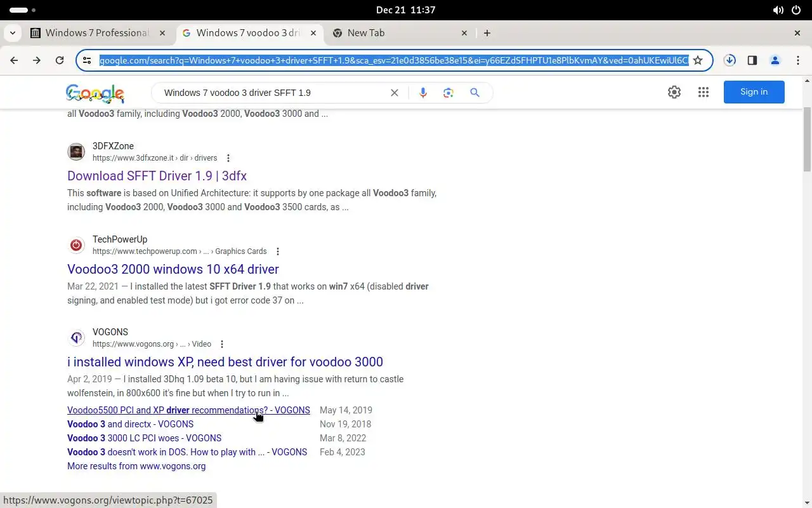Click the search magnifier button
812x508 pixels.
pos(475,93)
